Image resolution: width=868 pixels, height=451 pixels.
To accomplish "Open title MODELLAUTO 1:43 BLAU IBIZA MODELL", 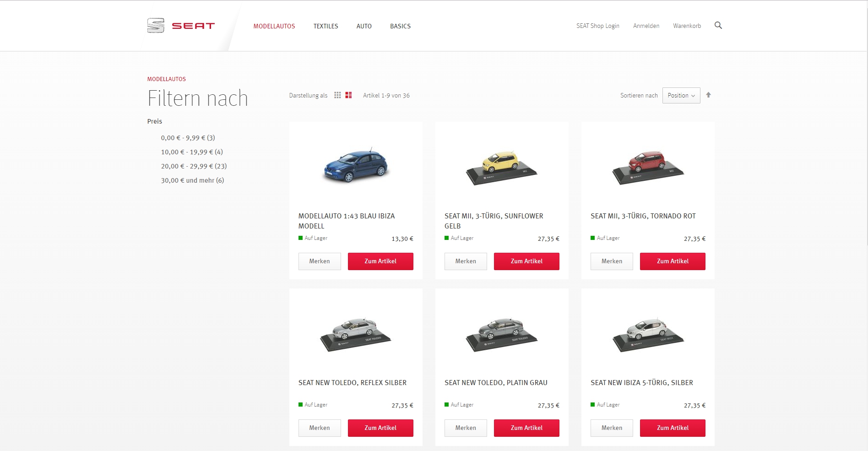I will (347, 221).
